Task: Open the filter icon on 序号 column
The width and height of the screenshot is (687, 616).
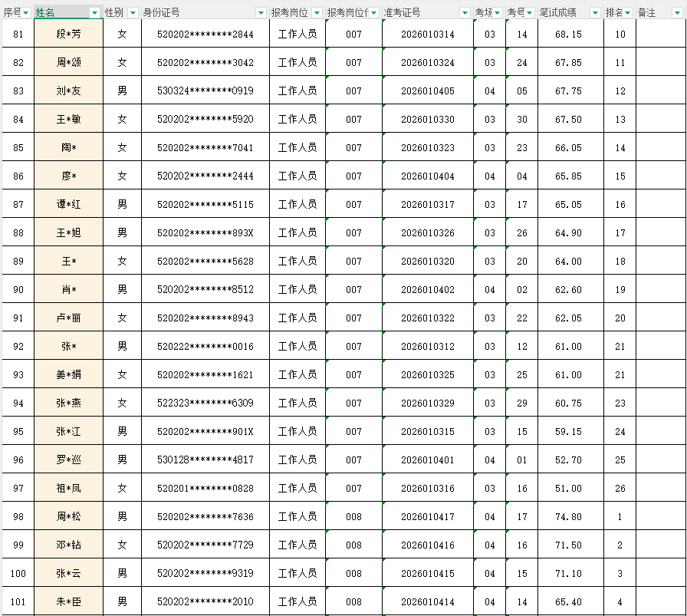Action: click(x=25, y=12)
